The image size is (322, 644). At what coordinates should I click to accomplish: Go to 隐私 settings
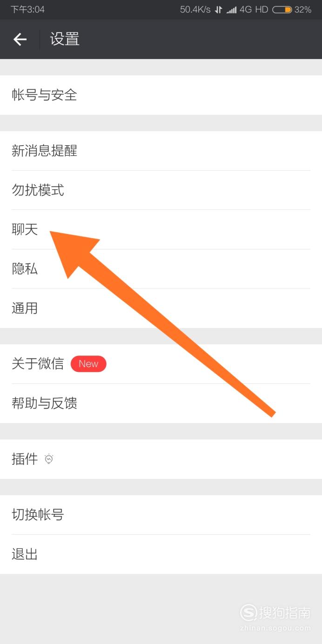[x=161, y=269]
